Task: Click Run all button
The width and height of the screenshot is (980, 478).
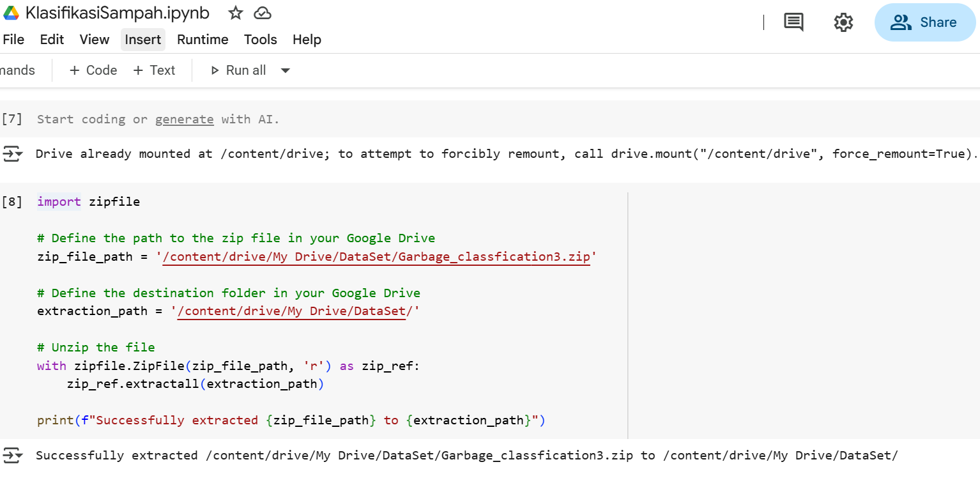Action: click(239, 70)
